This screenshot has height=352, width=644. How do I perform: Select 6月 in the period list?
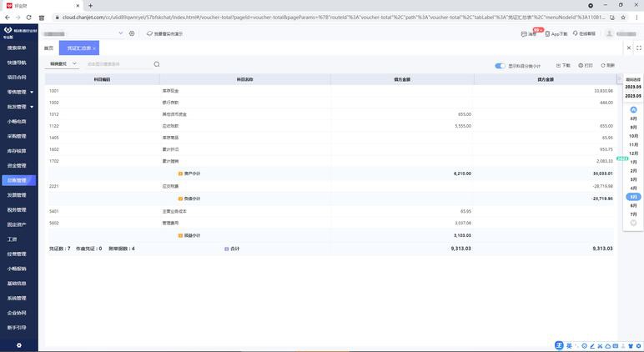point(633,205)
